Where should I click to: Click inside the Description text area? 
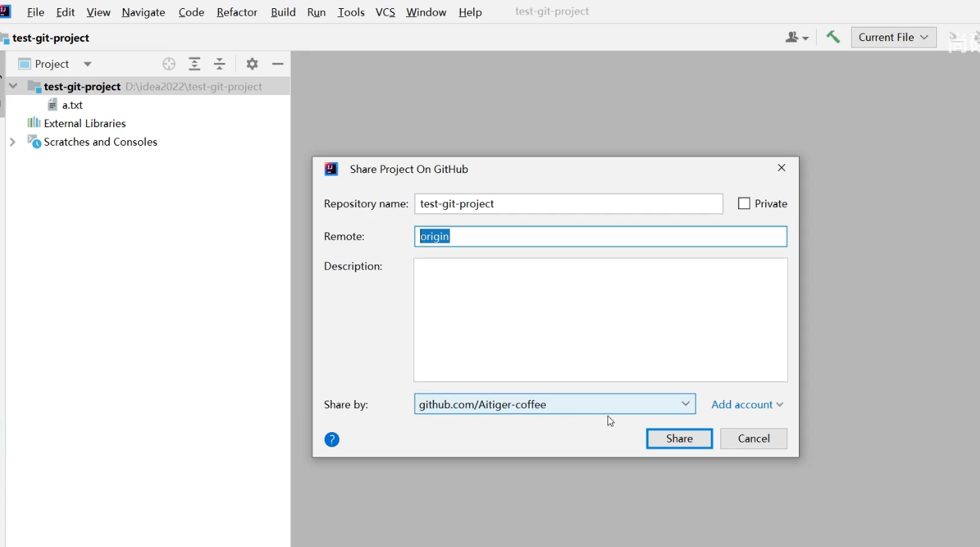601,320
